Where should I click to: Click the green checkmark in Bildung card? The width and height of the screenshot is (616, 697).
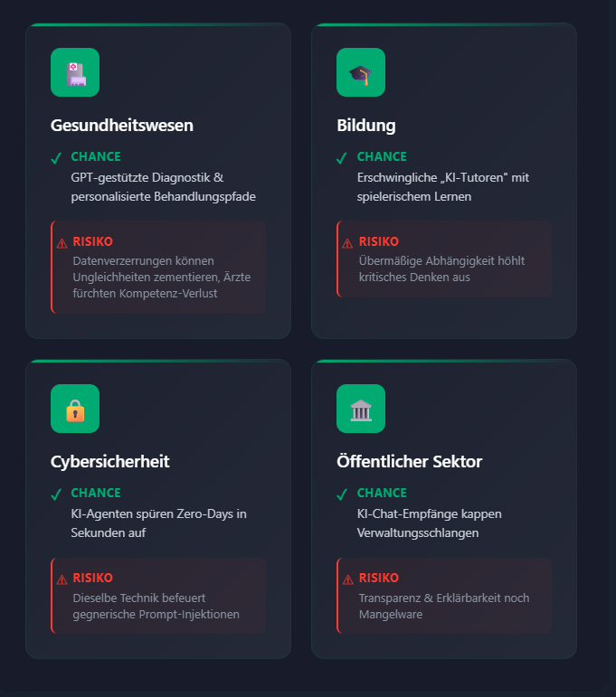342,158
